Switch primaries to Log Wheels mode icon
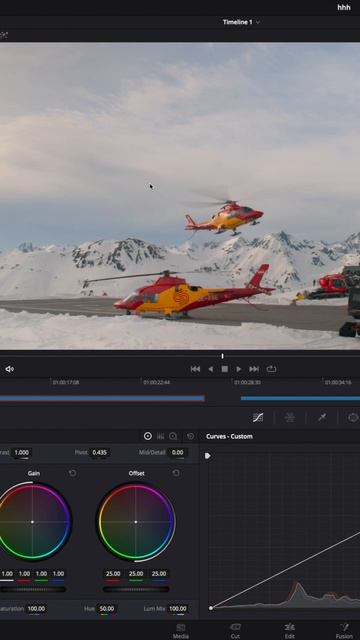Image resolution: width=360 pixels, height=640 pixels. [x=173, y=436]
